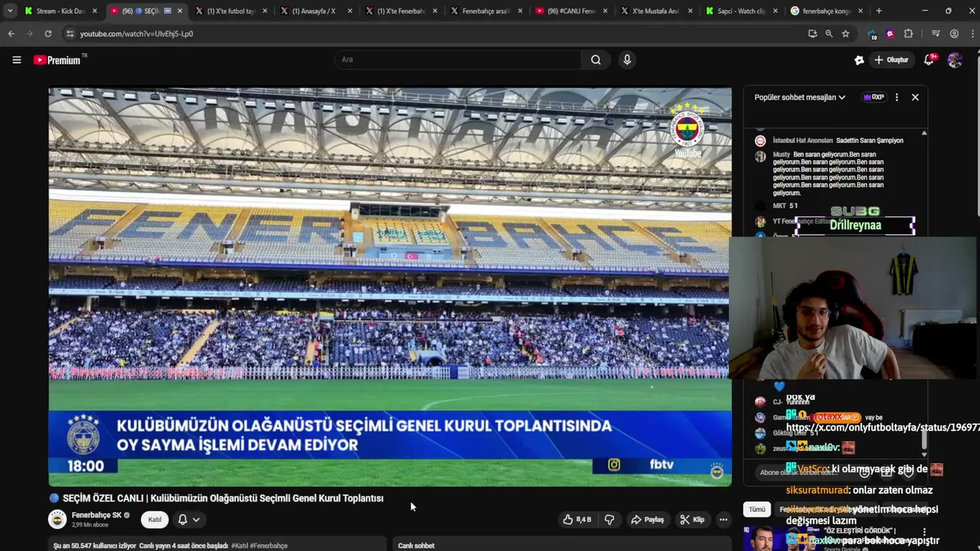Screen dimensions: 980x551
Task: Join the channel with Katıl
Action: pos(155,520)
